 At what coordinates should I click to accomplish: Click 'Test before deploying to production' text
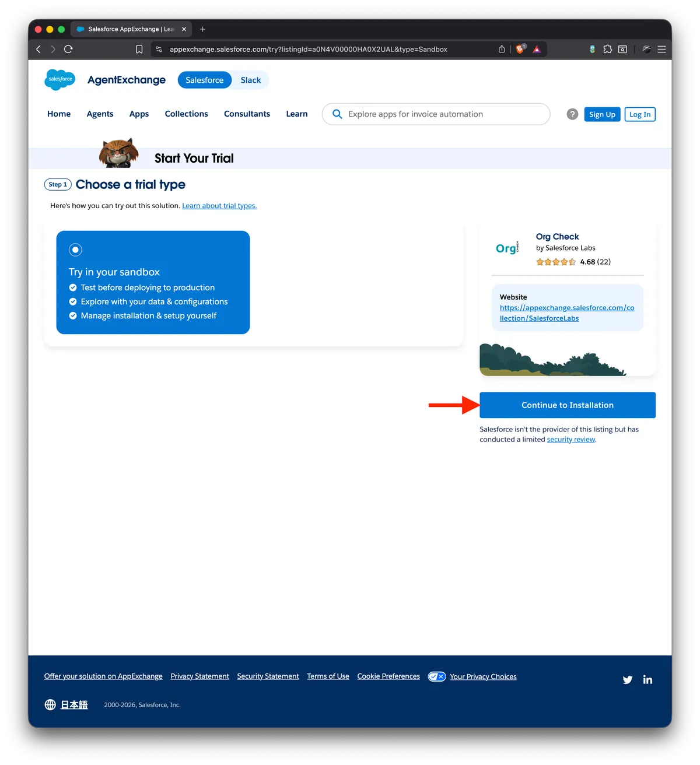148,287
